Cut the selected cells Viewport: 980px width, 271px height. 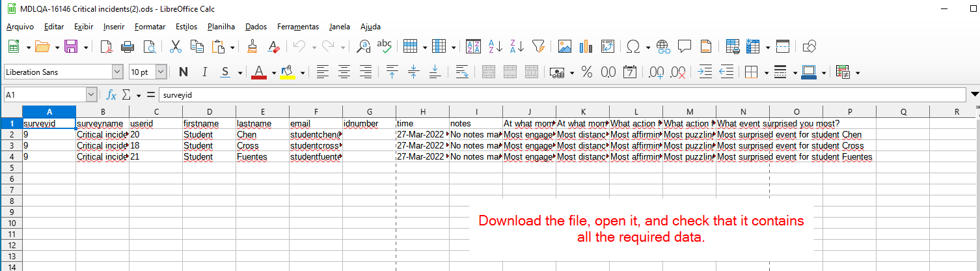coord(175,46)
